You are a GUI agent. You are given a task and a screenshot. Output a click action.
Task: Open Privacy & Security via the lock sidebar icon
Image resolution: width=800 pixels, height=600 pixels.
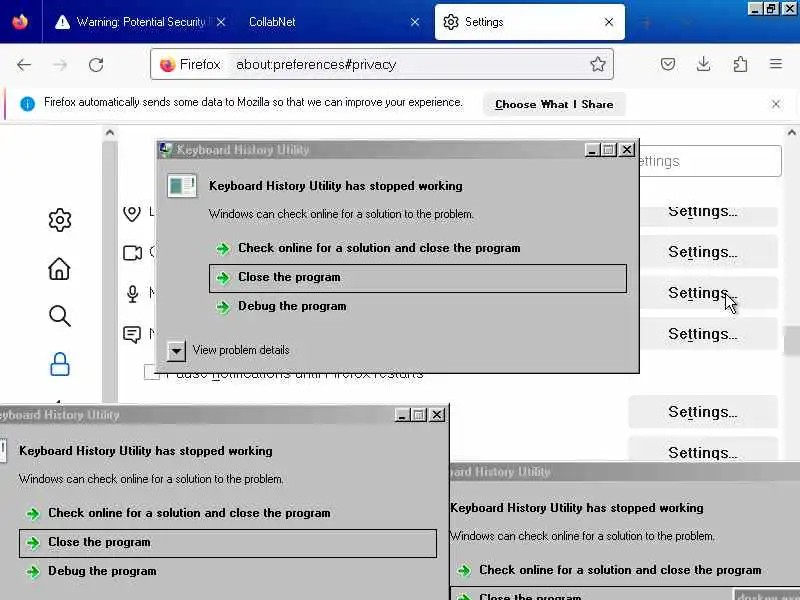tap(60, 364)
